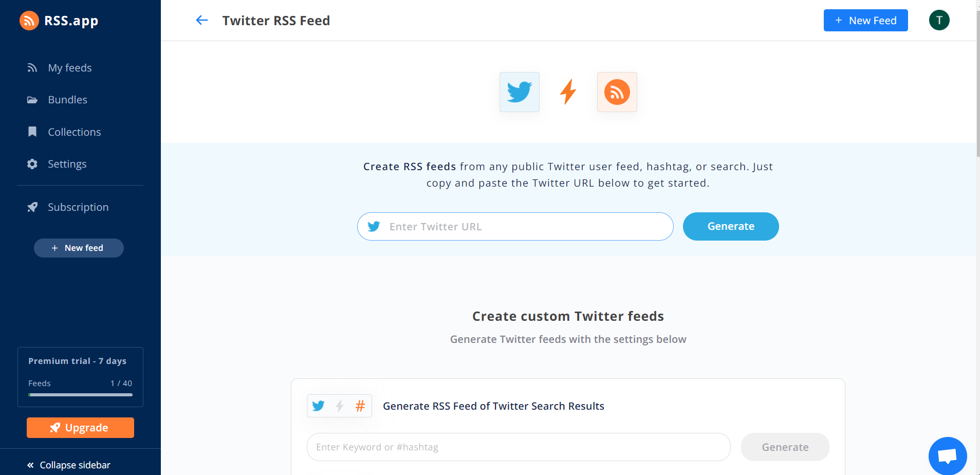Click the large orange RSS icon
Image resolution: width=980 pixels, height=475 pixels.
[x=617, y=92]
